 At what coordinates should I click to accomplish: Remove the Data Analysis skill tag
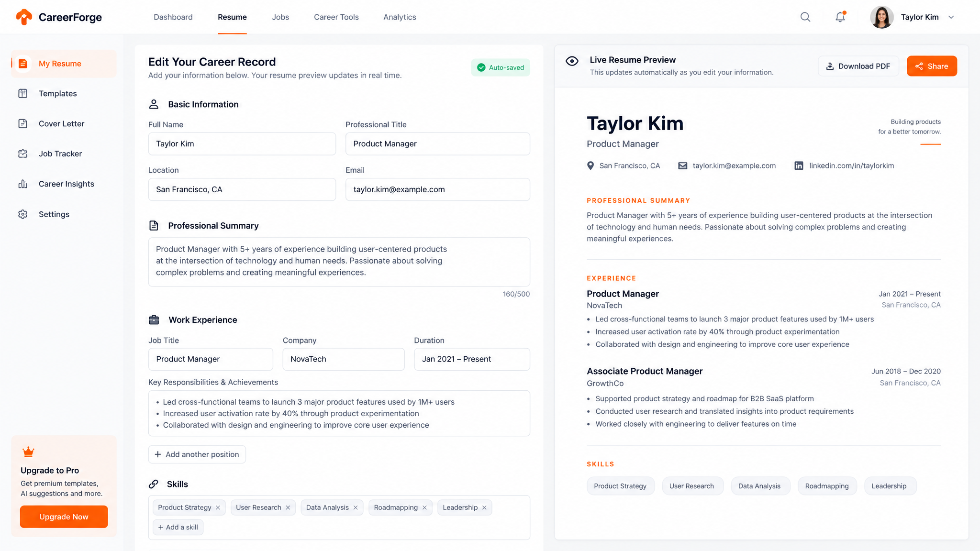[356, 508]
